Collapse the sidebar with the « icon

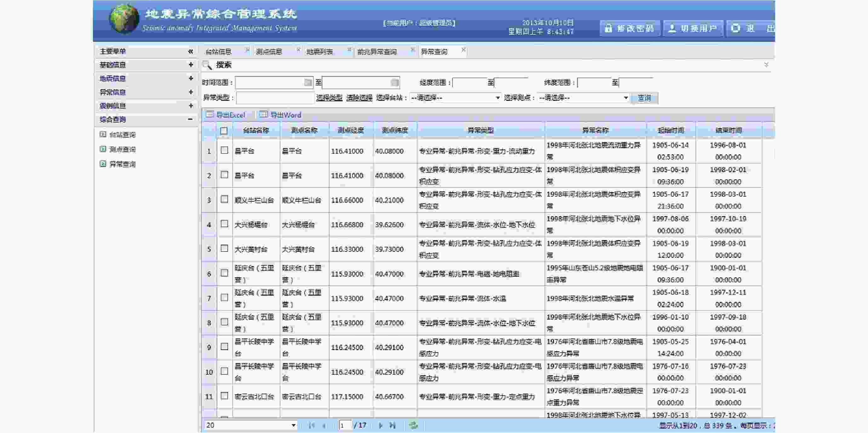point(191,51)
